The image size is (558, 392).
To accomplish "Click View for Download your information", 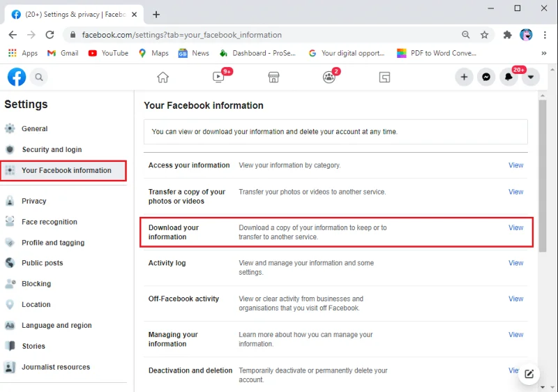I will [515, 228].
